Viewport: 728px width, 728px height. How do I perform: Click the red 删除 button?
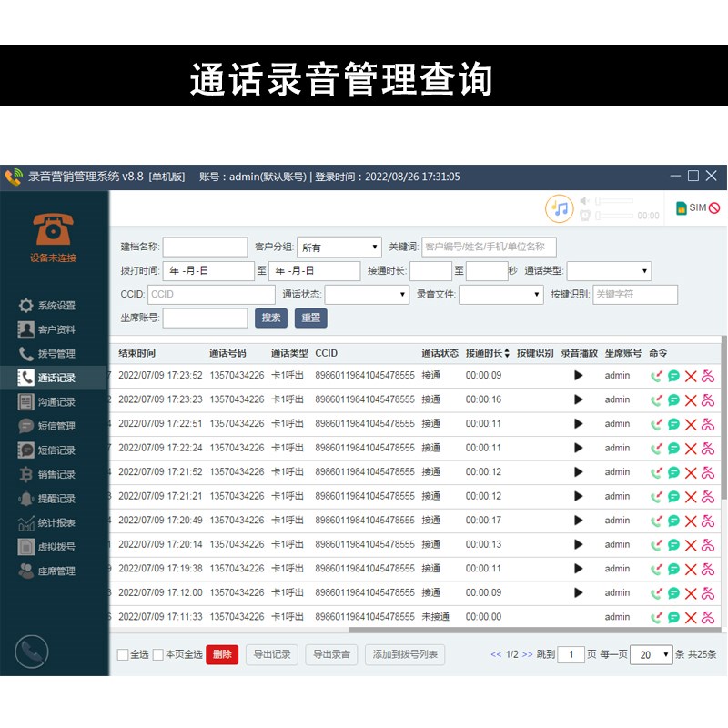(222, 654)
